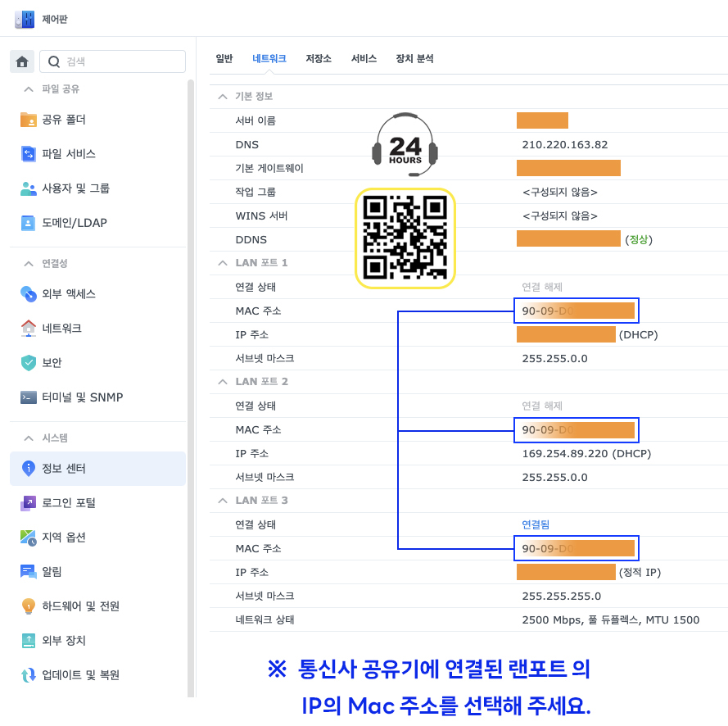Click the 작업 그룹 label
728x726 pixels.
(x=255, y=193)
